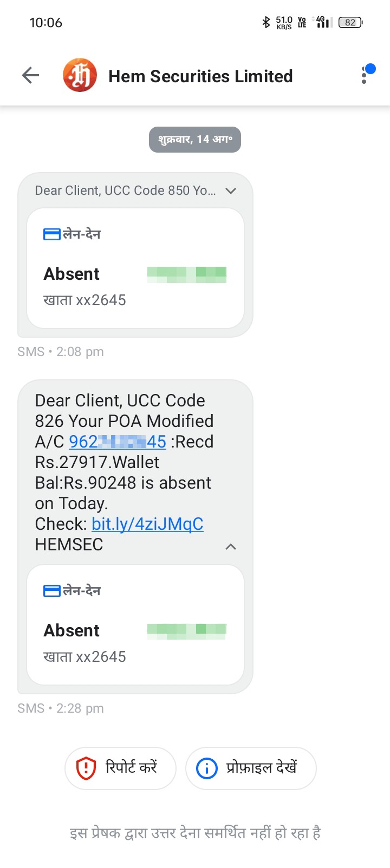The height and width of the screenshot is (868, 390).
Task: Open the bit.ly/4ziJMqC link
Action: 147,524
